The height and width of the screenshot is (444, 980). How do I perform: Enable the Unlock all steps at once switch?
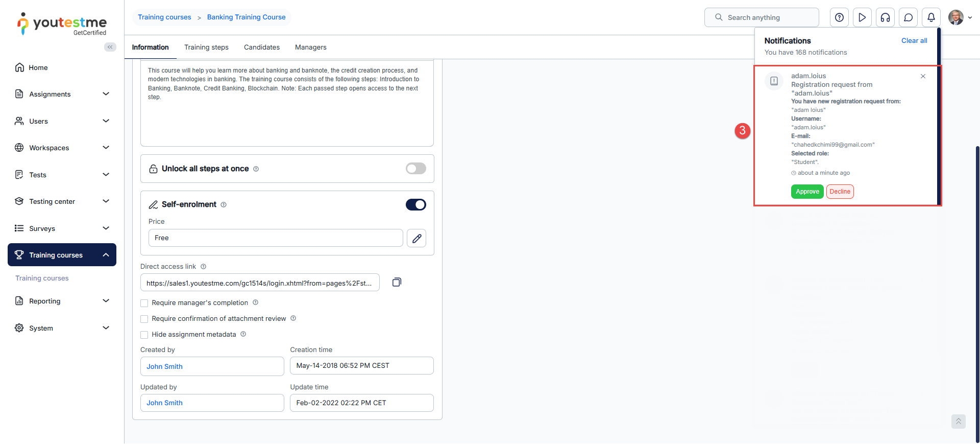click(415, 169)
